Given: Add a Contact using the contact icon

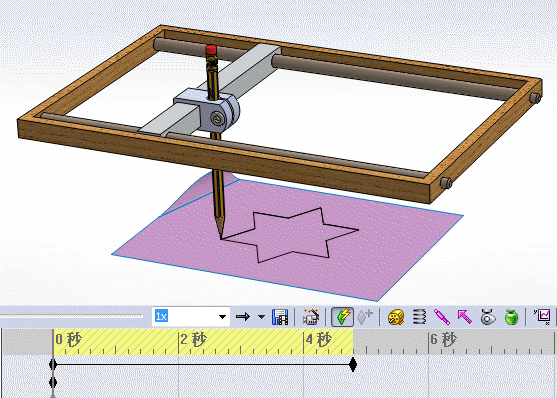Looking at the screenshot, I should 488,317.
